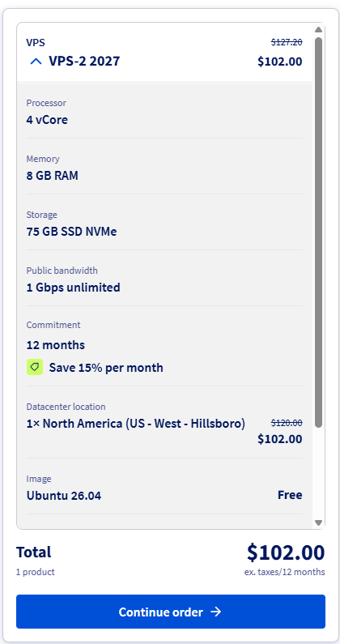Click the 4 vCore processor entry
This screenshot has height=644, width=340.
tap(47, 120)
